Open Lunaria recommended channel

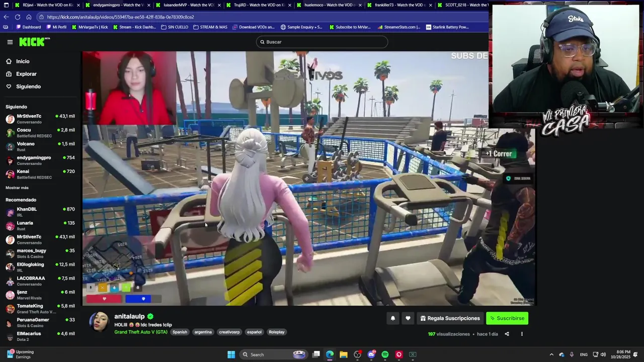coord(40,226)
